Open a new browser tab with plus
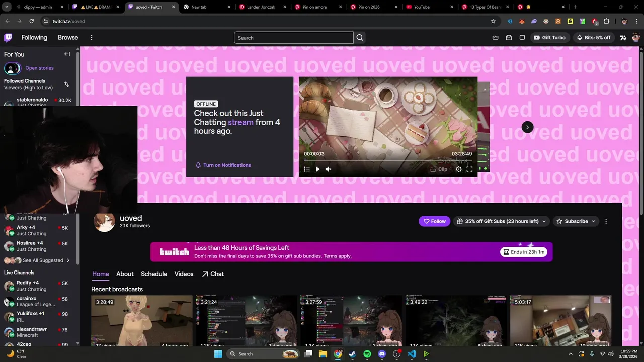 tap(575, 7)
